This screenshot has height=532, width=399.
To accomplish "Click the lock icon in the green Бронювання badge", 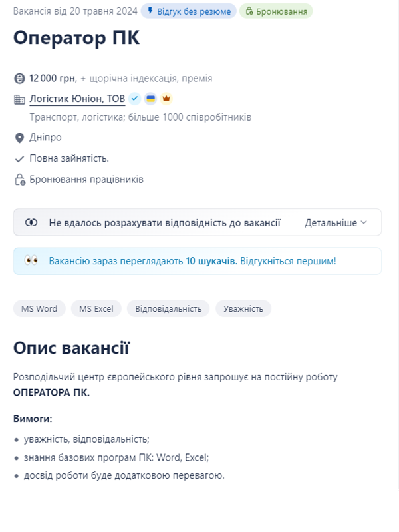I will [x=249, y=11].
